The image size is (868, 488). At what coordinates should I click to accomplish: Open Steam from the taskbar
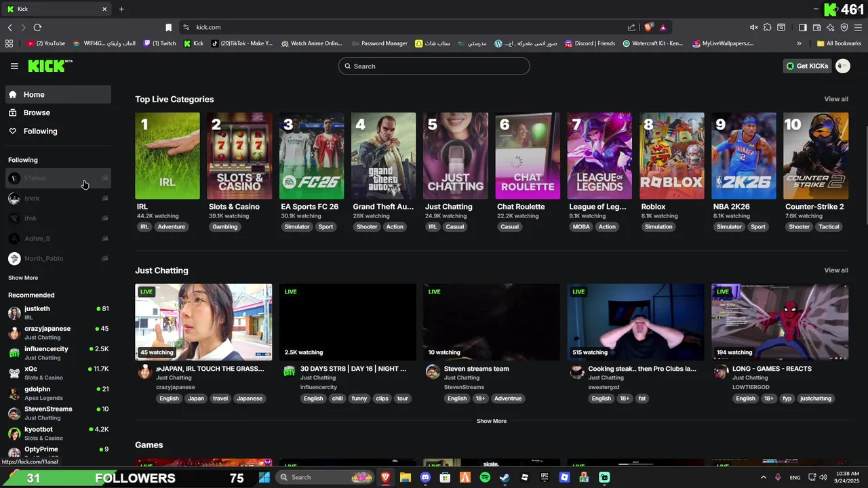[x=505, y=477]
